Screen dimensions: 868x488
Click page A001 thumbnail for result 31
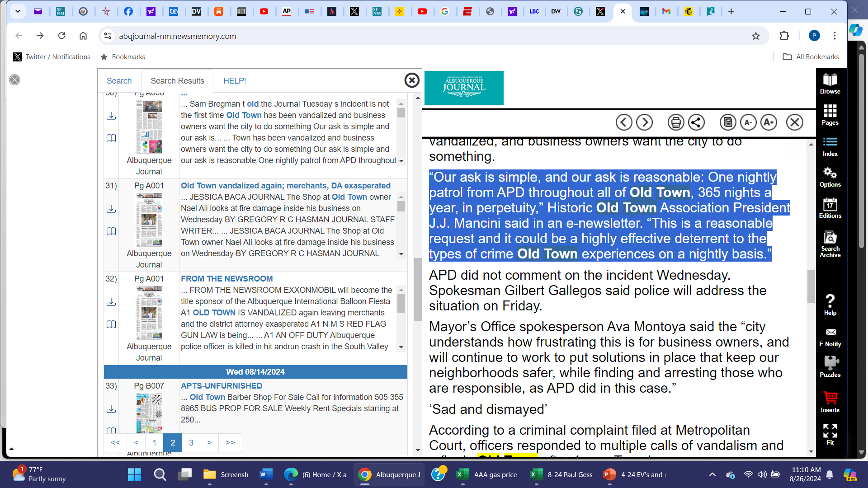(149, 220)
